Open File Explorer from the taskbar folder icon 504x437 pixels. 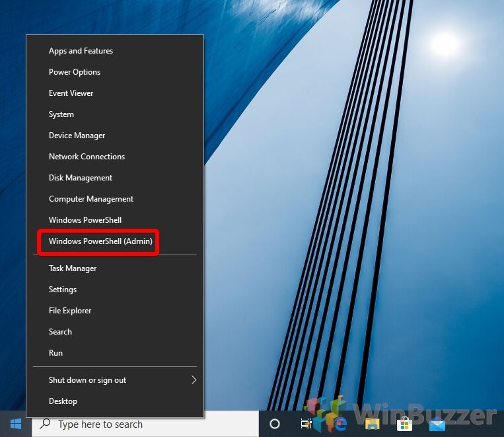372,424
